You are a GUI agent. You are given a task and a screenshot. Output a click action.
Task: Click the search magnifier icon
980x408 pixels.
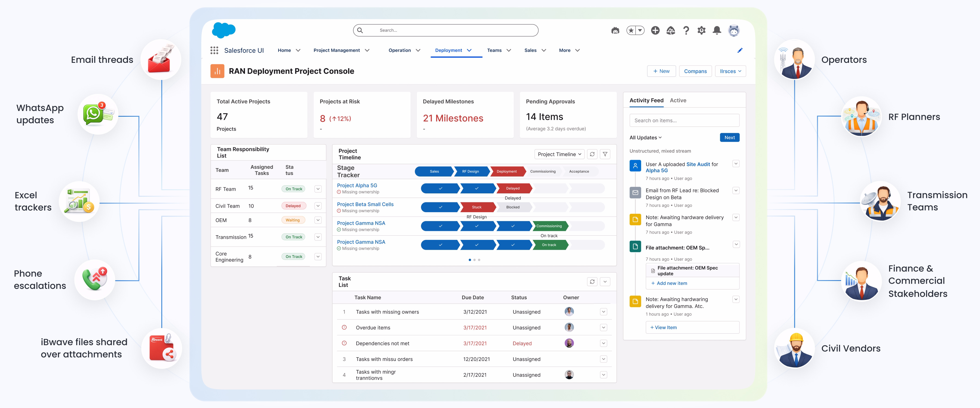coord(360,30)
